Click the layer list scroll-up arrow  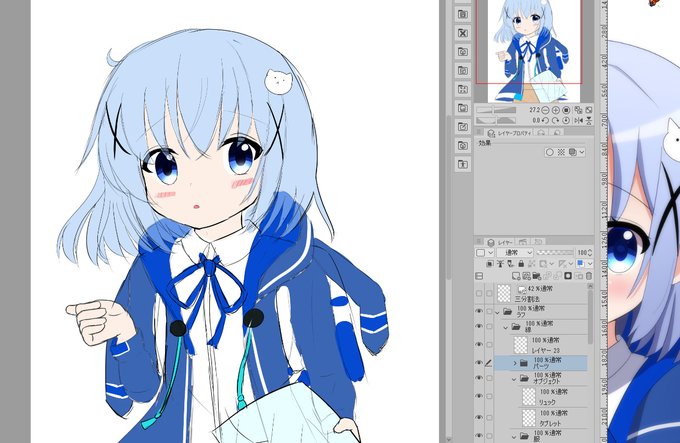(590, 287)
